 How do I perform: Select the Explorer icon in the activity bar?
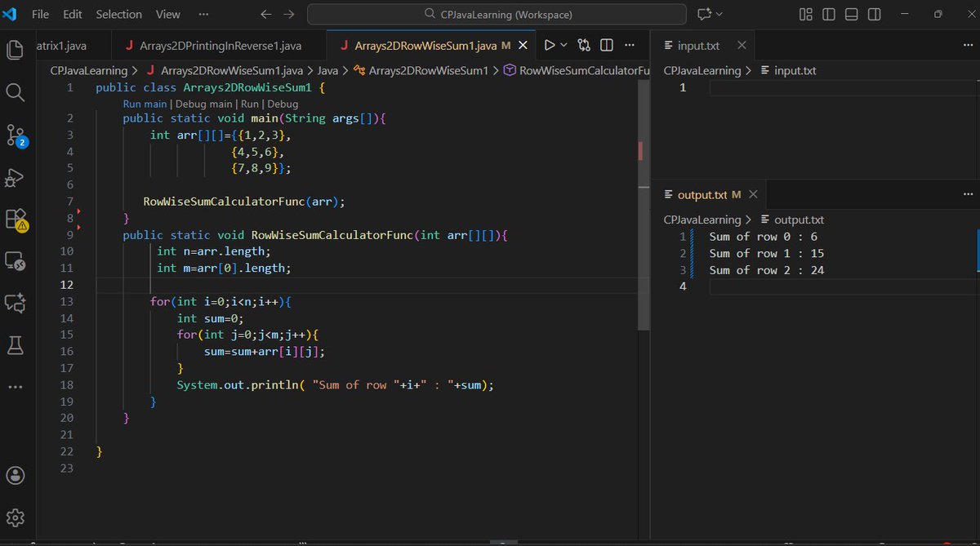pyautogui.click(x=16, y=50)
